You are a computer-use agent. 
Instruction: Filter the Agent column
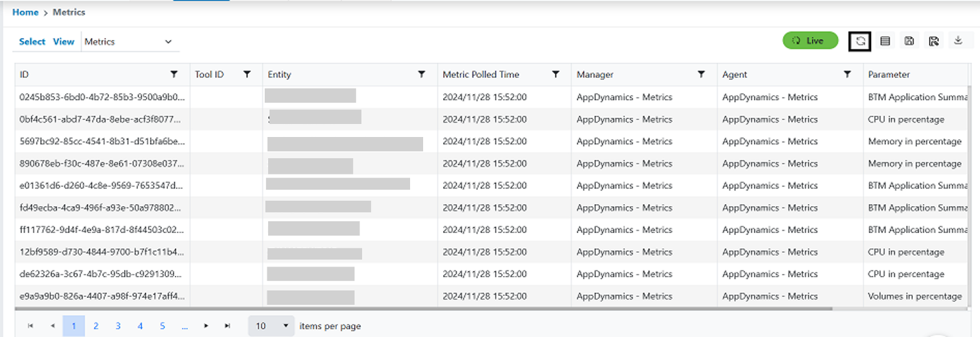pyautogui.click(x=847, y=74)
